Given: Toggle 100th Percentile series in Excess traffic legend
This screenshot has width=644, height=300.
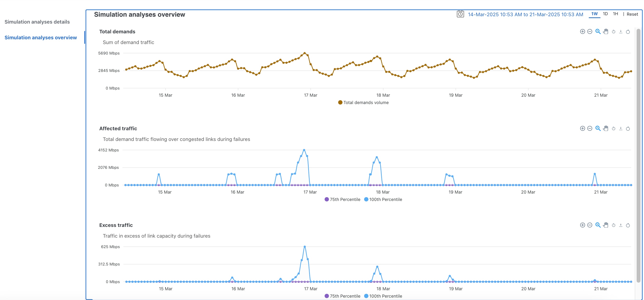Looking at the screenshot, I should click(383, 296).
